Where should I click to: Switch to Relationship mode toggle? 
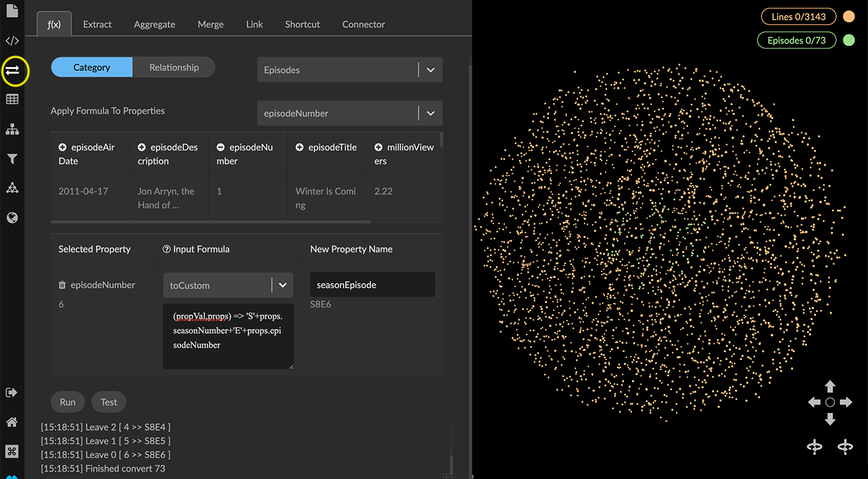[x=174, y=67]
